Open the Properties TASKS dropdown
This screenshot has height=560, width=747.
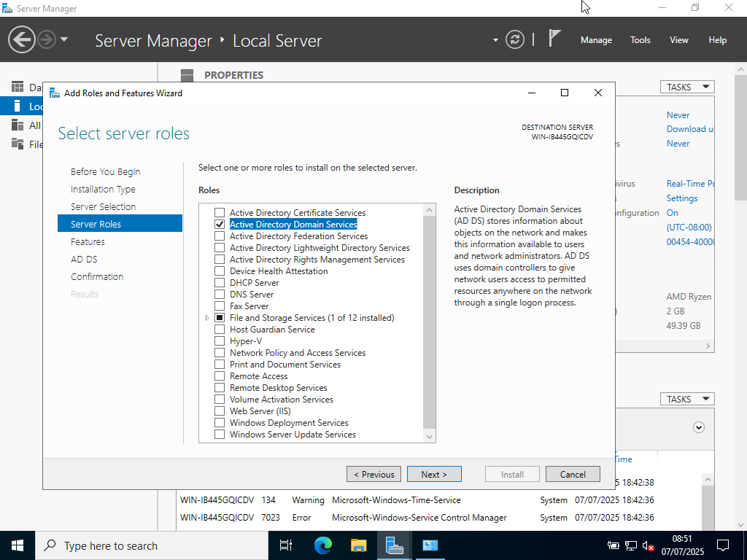[687, 87]
